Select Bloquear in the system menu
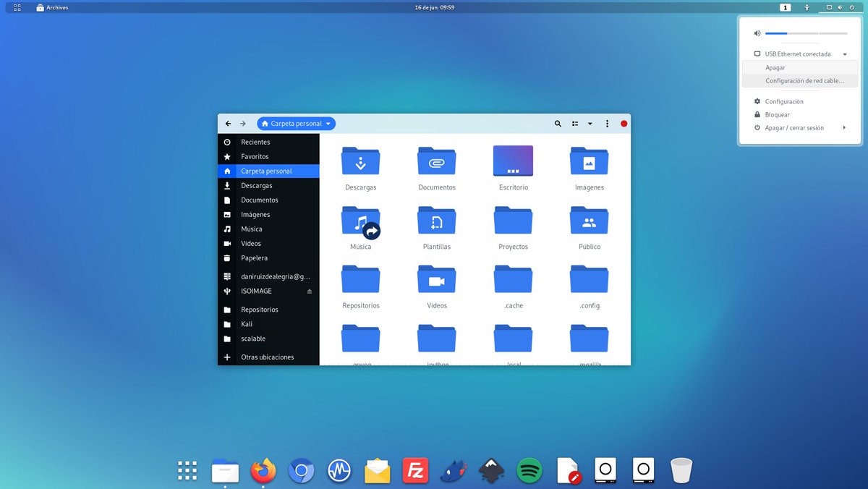Viewport: 868px width, 489px height. click(x=800, y=115)
